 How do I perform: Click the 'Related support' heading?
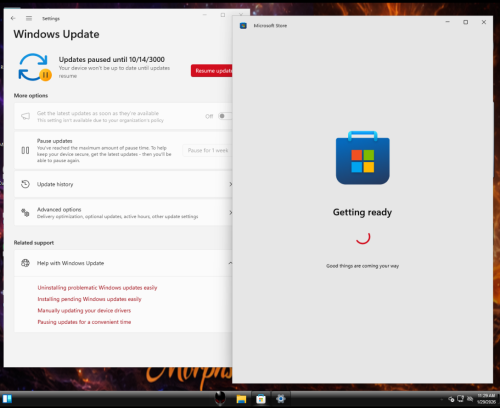click(x=34, y=243)
